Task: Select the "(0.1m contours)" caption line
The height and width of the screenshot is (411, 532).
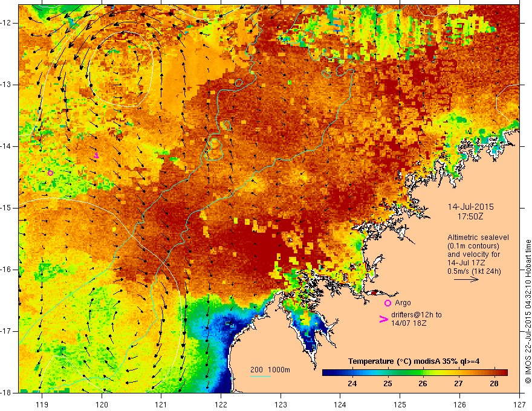Action: coord(473,246)
